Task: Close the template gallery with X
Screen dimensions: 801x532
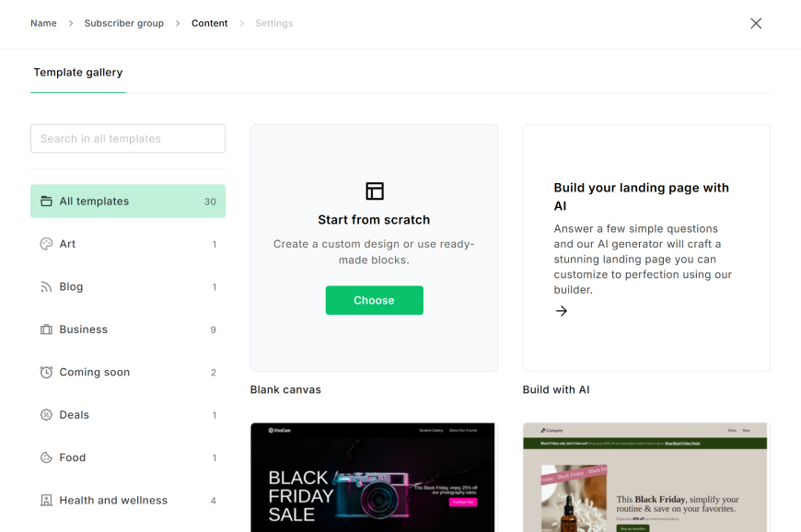Action: [756, 24]
